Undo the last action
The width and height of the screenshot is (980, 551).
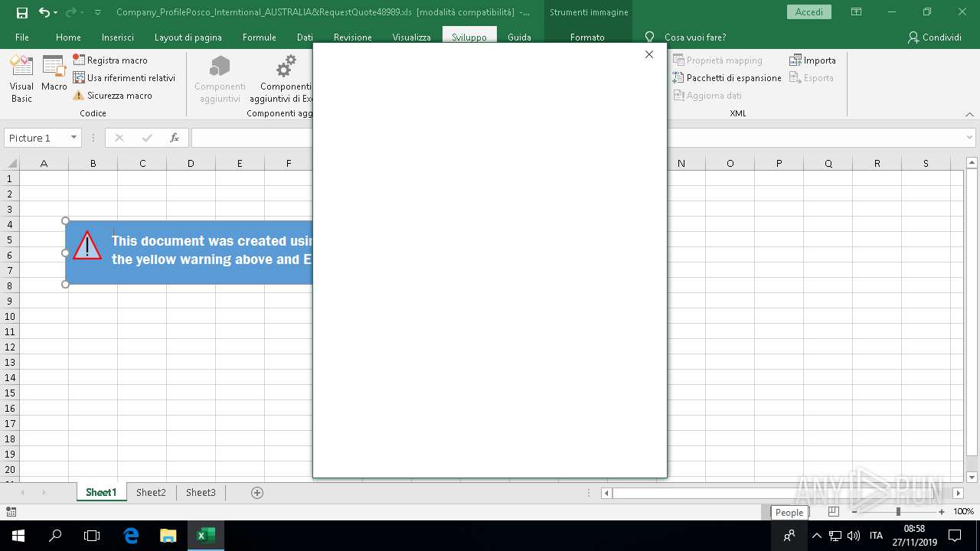44,12
